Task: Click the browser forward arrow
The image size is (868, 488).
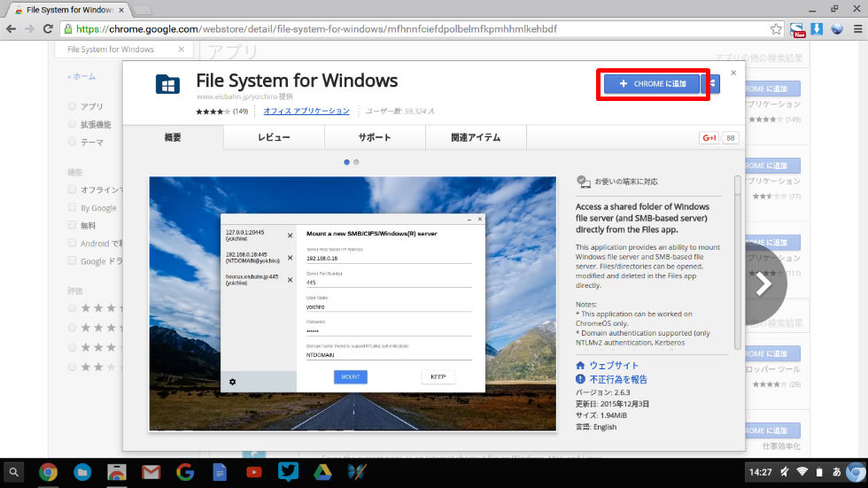Action: tap(29, 28)
